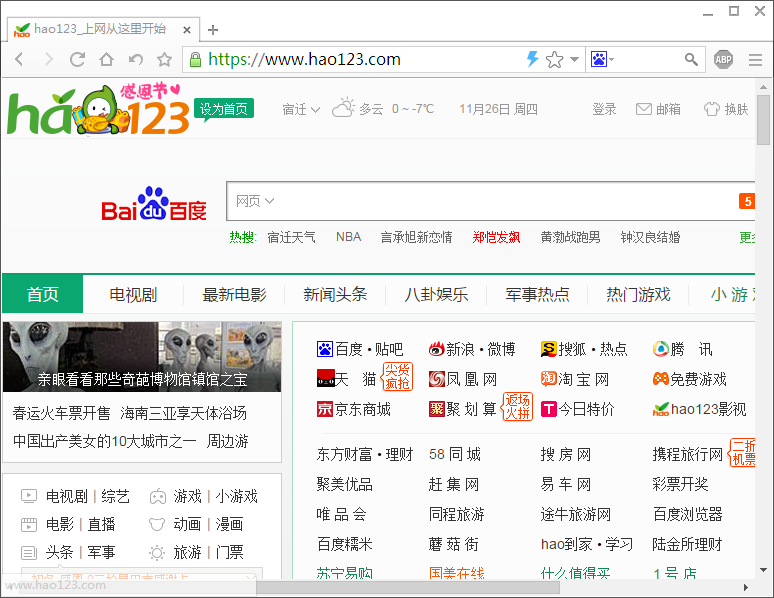Click the hao123 logo

[98, 110]
